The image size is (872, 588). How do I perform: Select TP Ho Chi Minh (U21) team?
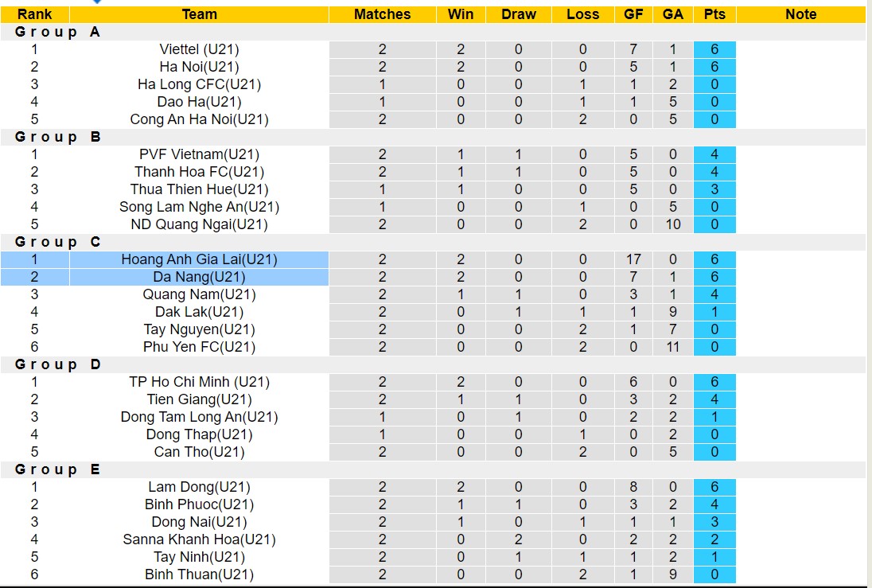[x=199, y=382]
